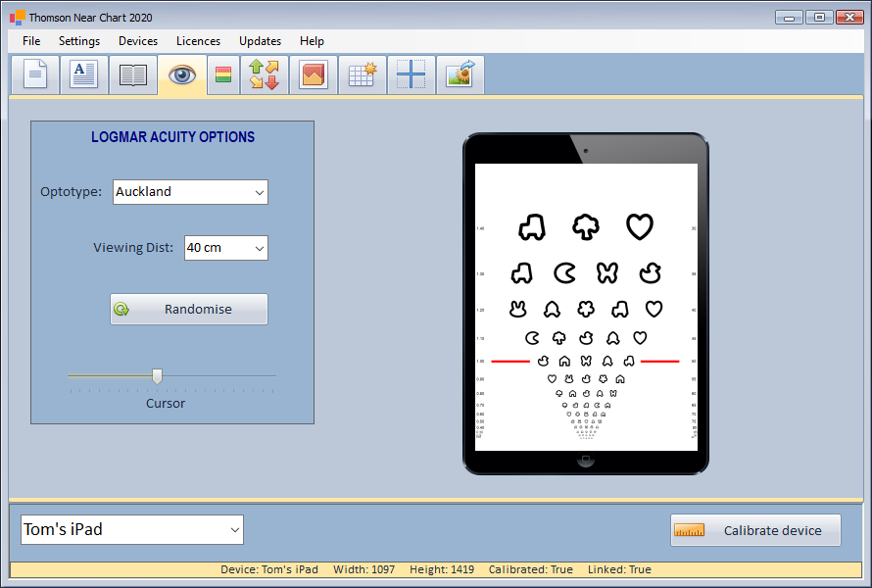Click the colored arrows toolbar icon
872x588 pixels.
[265, 75]
